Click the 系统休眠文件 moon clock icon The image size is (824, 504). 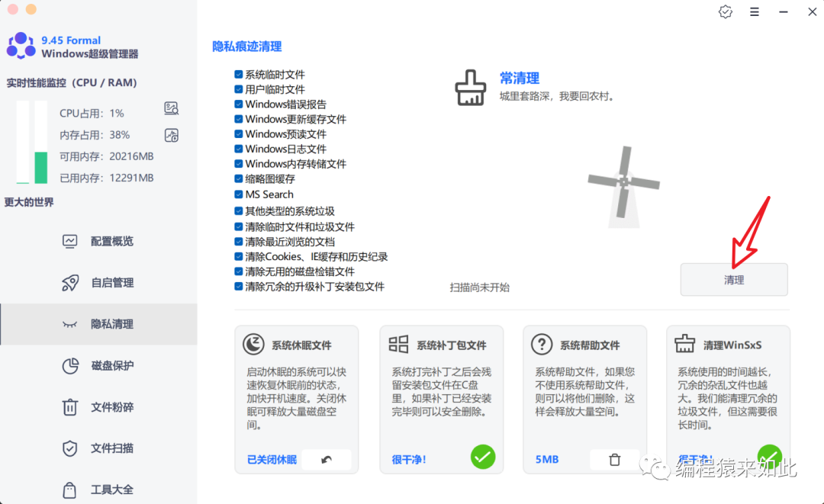[253, 345]
